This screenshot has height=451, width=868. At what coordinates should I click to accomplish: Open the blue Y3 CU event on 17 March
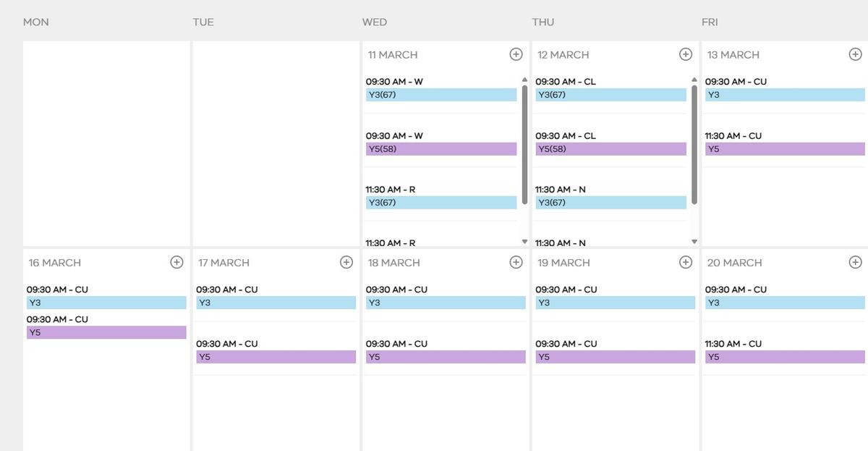tap(276, 303)
